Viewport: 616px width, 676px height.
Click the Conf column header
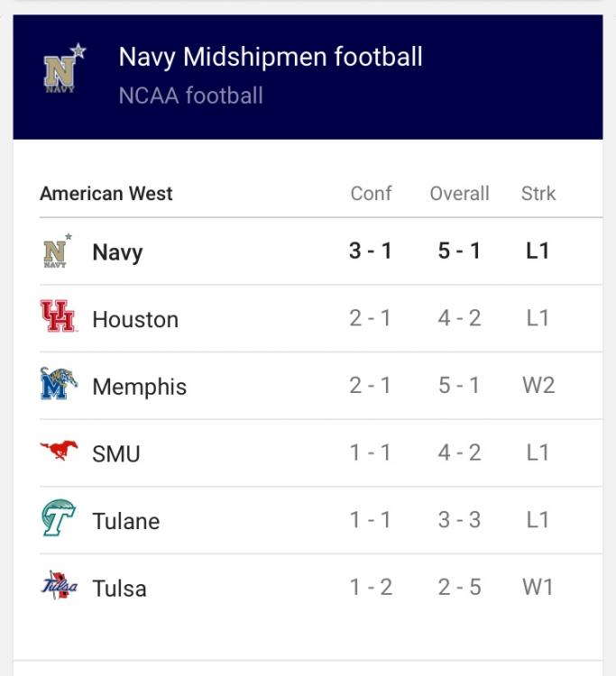(371, 194)
